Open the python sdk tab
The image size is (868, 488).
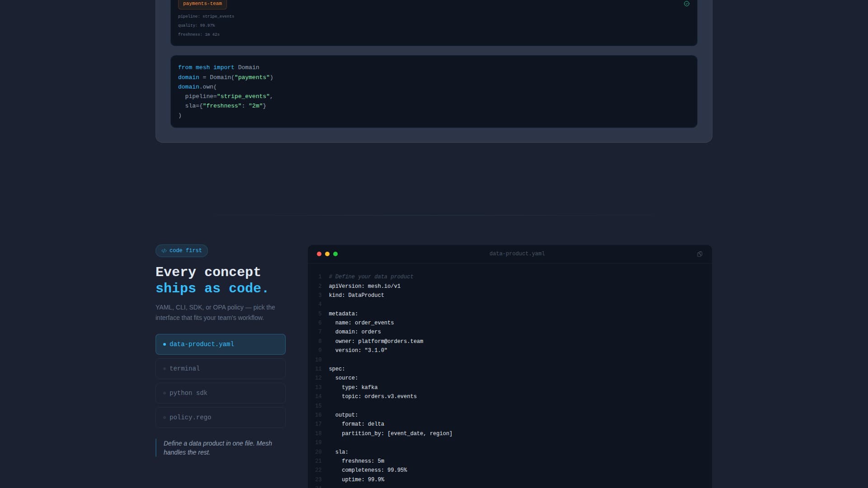tap(221, 393)
